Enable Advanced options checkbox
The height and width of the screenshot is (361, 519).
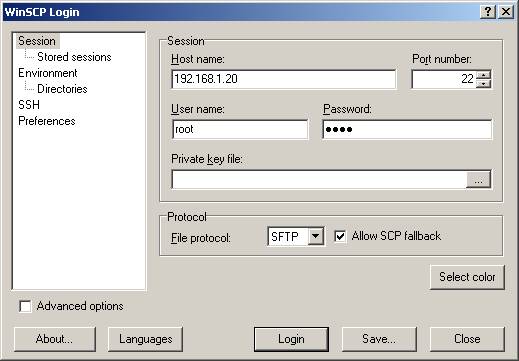coord(25,306)
